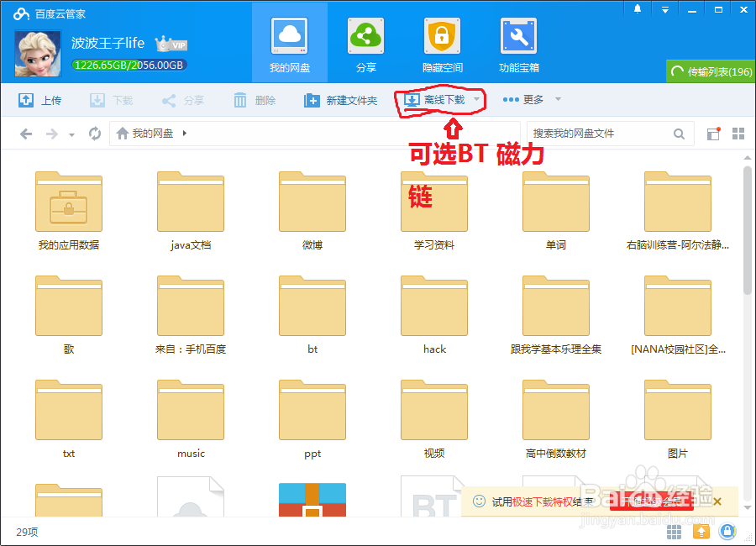Open the 传输列表(196) transfer list
The width and height of the screenshot is (756, 546).
pyautogui.click(x=711, y=71)
